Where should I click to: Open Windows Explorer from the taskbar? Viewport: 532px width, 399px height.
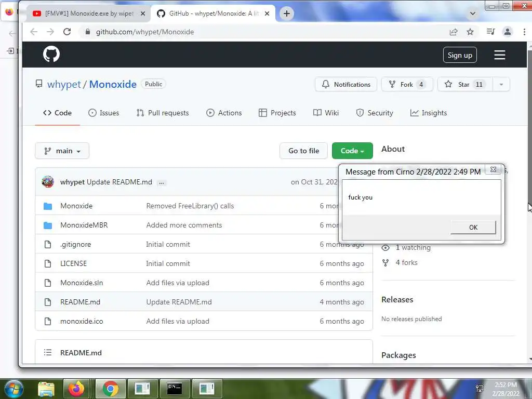[x=46, y=389]
